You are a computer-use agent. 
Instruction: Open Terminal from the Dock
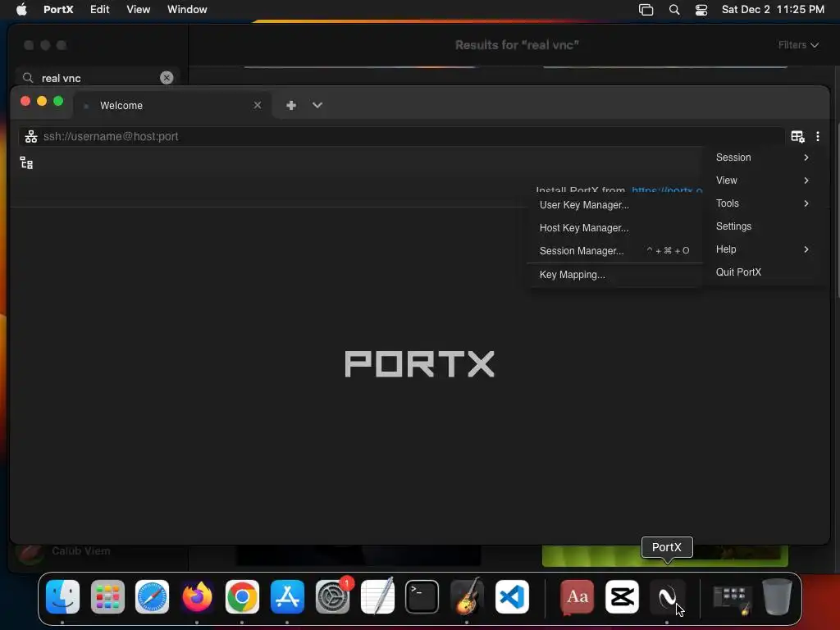(x=422, y=596)
